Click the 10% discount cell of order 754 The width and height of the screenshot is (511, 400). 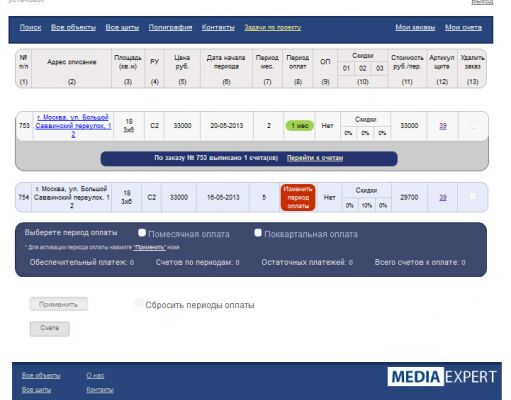pyautogui.click(x=367, y=205)
